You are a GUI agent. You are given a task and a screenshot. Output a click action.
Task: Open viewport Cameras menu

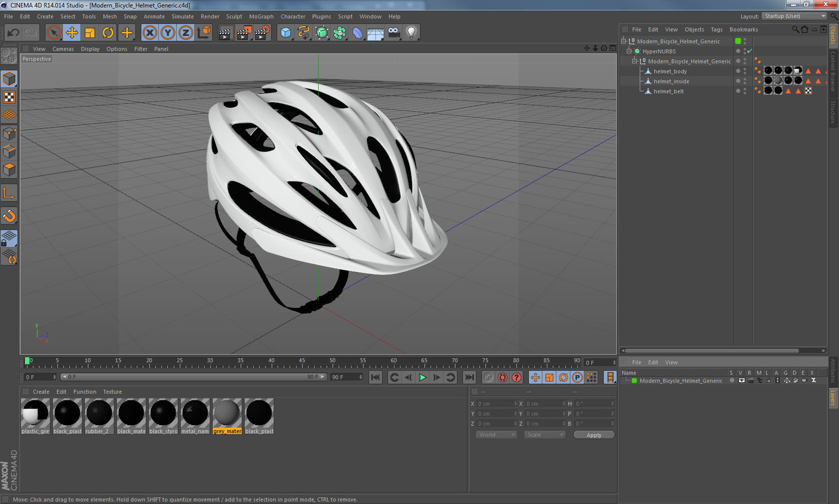(x=63, y=49)
